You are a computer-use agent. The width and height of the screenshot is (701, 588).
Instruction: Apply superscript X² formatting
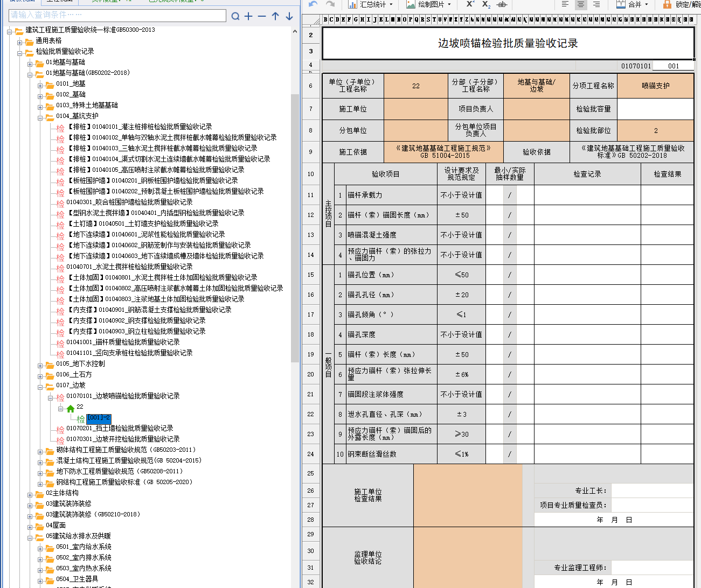470,4
